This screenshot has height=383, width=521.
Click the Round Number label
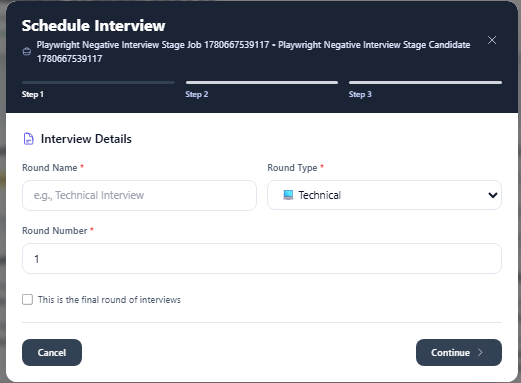pos(55,231)
